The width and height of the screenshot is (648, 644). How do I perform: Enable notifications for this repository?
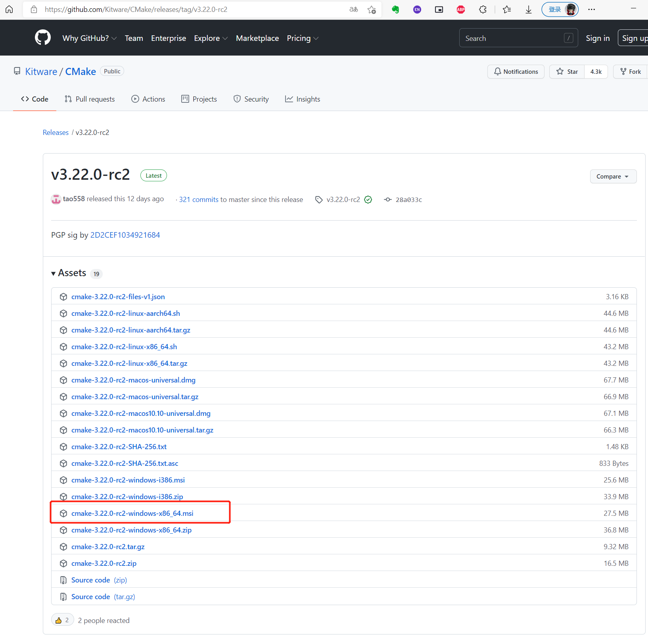pyautogui.click(x=516, y=71)
